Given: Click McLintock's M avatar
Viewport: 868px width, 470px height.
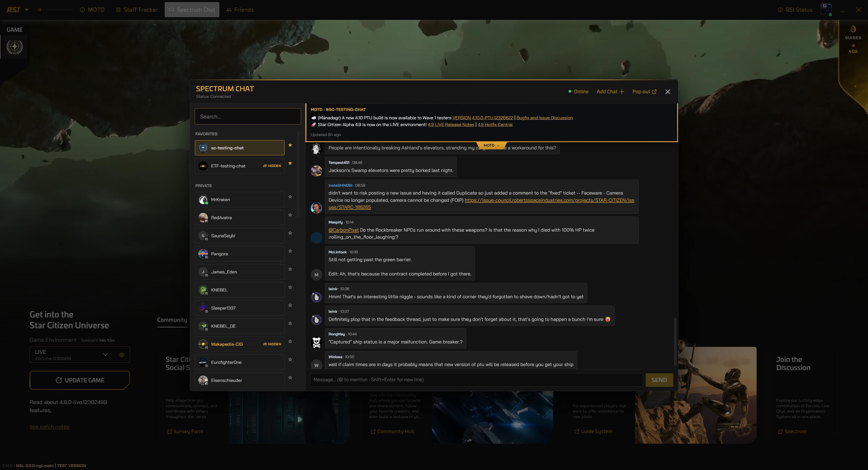Looking at the screenshot, I should point(316,275).
